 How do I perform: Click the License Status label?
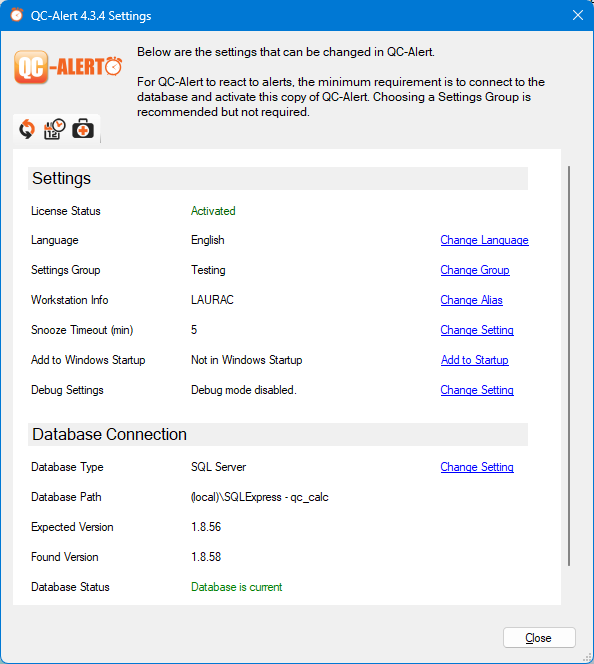pos(66,211)
